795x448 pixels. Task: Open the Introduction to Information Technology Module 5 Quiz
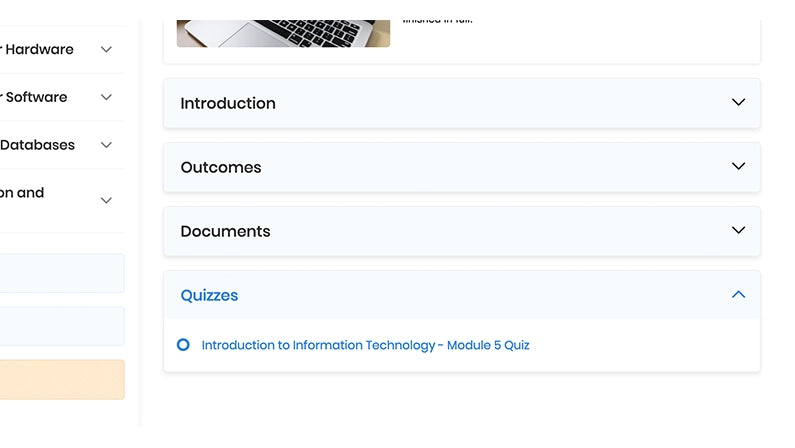pyautogui.click(x=365, y=345)
